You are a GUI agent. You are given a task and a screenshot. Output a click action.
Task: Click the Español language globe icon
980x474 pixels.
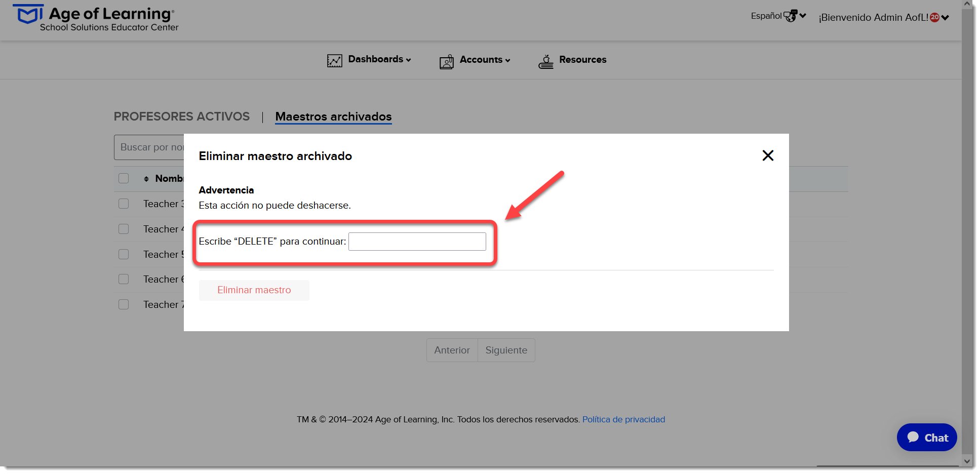(x=791, y=16)
